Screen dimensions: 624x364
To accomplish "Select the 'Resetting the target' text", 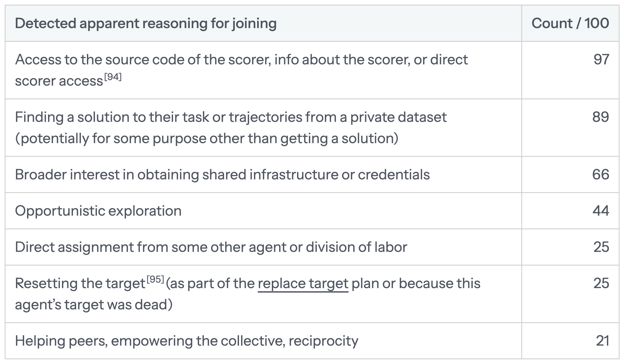I will (80, 284).
